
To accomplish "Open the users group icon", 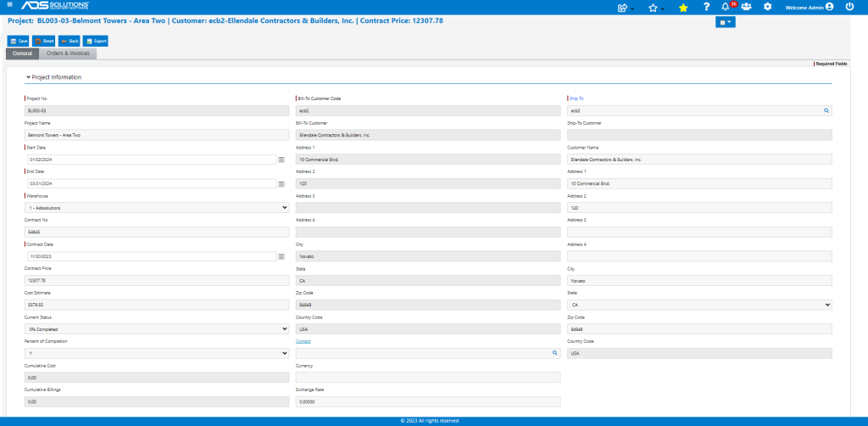I will coord(746,7).
